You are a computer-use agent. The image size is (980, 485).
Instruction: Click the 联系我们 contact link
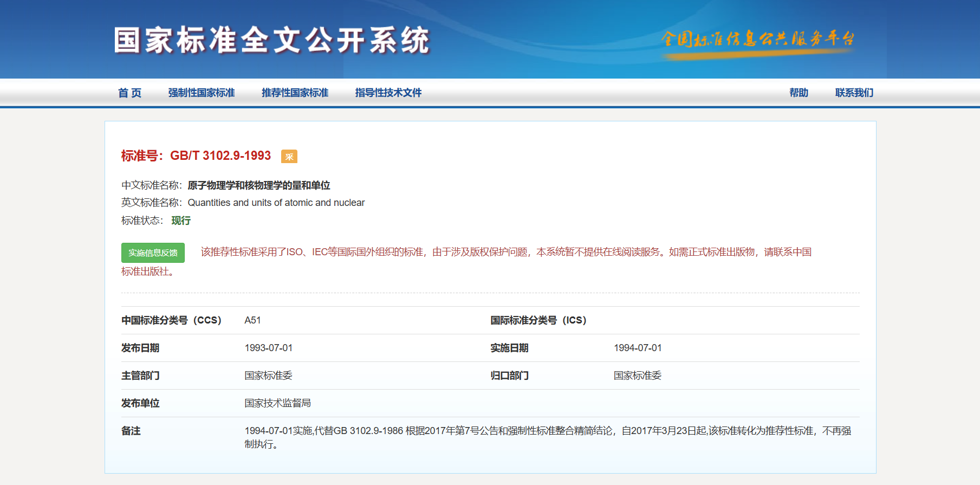854,93
